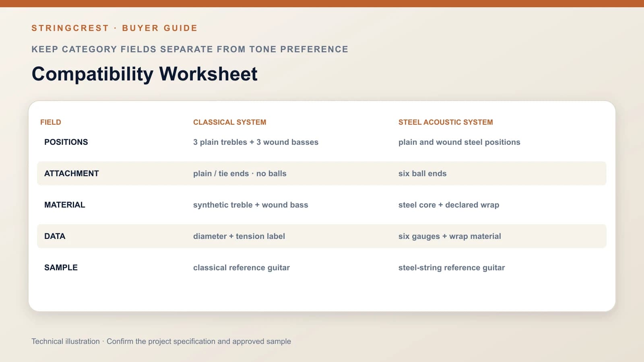The width and height of the screenshot is (644, 362).
Task: Select the CLASSICAL SYSTEM column header
Action: click(x=230, y=122)
